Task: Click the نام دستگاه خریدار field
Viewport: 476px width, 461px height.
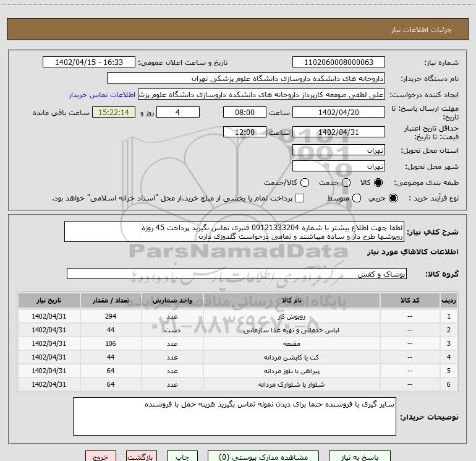Action: point(246,79)
